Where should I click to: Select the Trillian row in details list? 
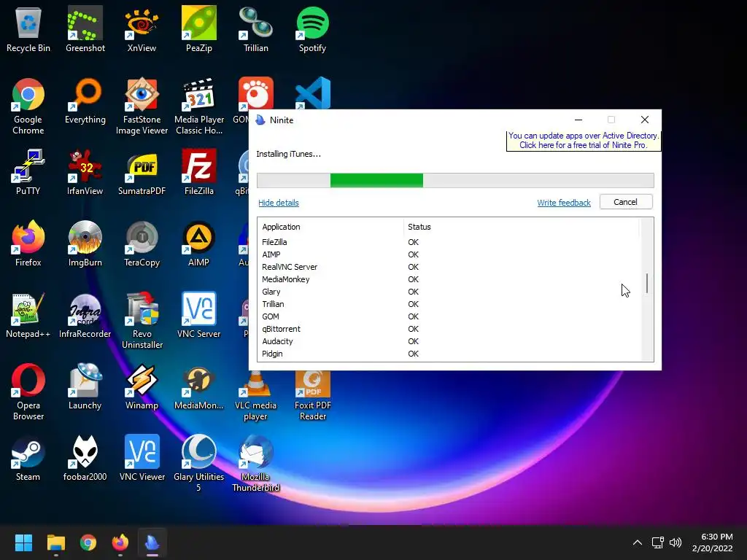click(449, 304)
